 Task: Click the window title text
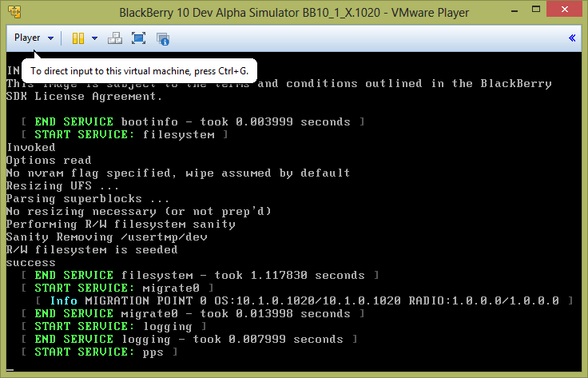(x=294, y=13)
